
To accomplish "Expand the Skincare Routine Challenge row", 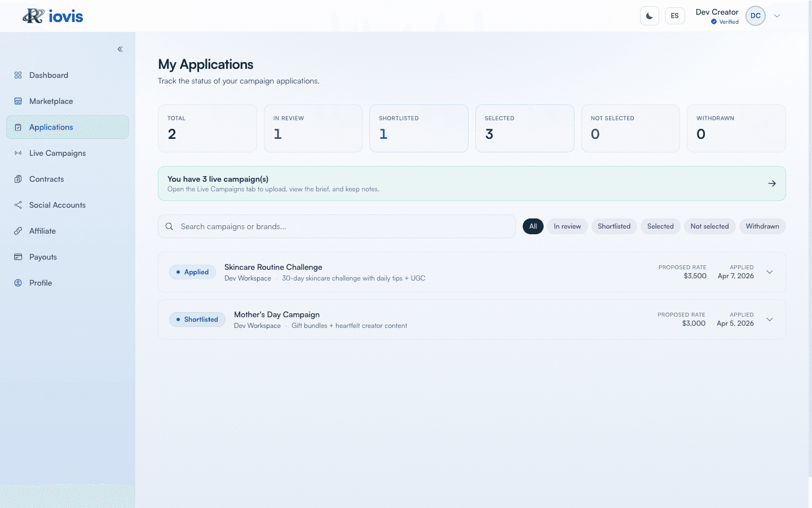I will pos(770,272).
